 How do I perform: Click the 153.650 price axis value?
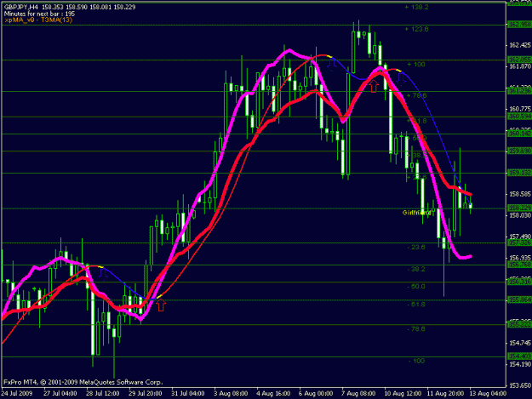pyautogui.click(x=520, y=385)
